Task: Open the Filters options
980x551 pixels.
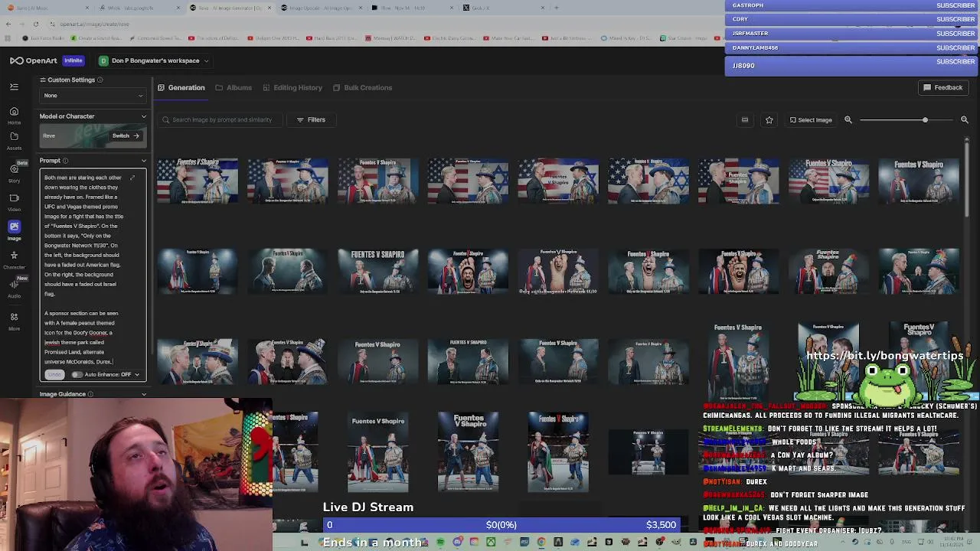Action: [311, 119]
